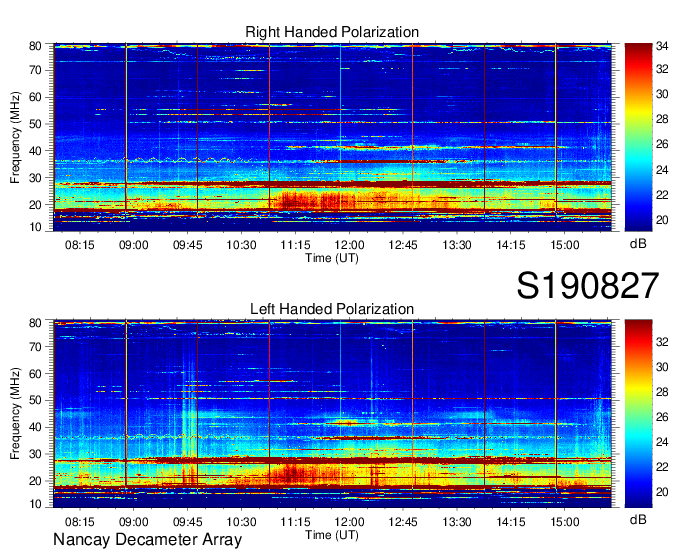
Task: Click 11:15 time tick under Right Handed plot
Action: point(295,245)
